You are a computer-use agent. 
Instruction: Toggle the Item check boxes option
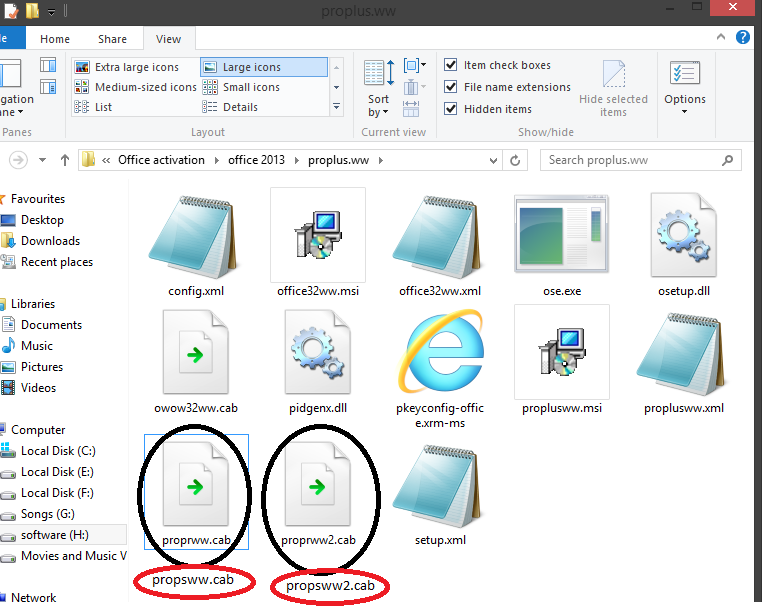click(452, 66)
